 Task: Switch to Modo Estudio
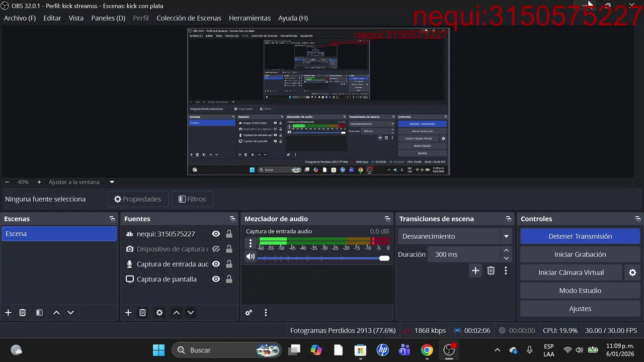580,291
